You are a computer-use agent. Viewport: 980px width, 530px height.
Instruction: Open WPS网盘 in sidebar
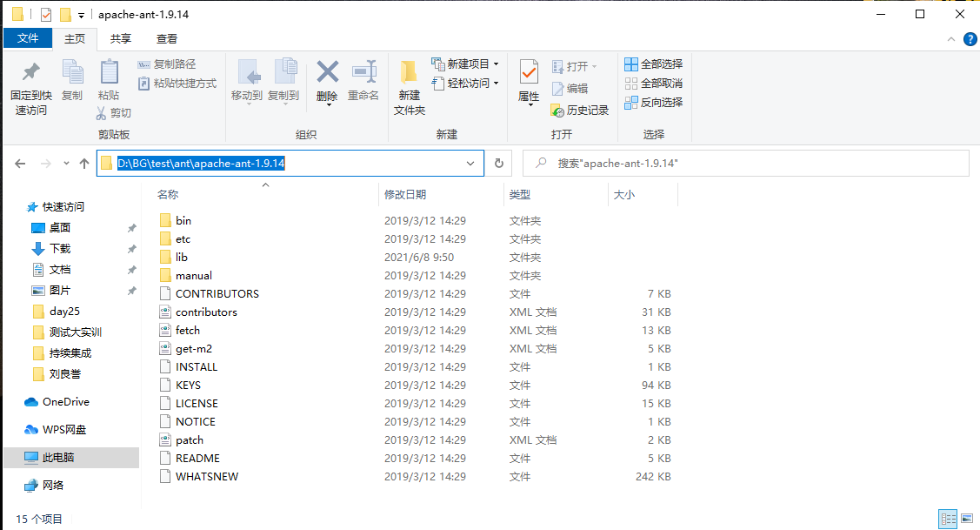tap(56, 429)
